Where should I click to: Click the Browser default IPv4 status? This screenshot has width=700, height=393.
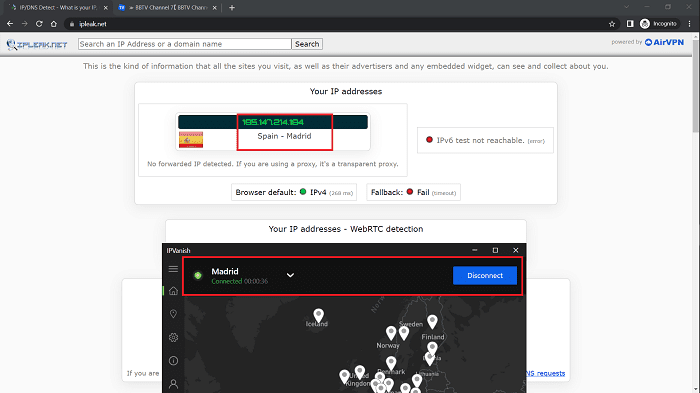(294, 192)
